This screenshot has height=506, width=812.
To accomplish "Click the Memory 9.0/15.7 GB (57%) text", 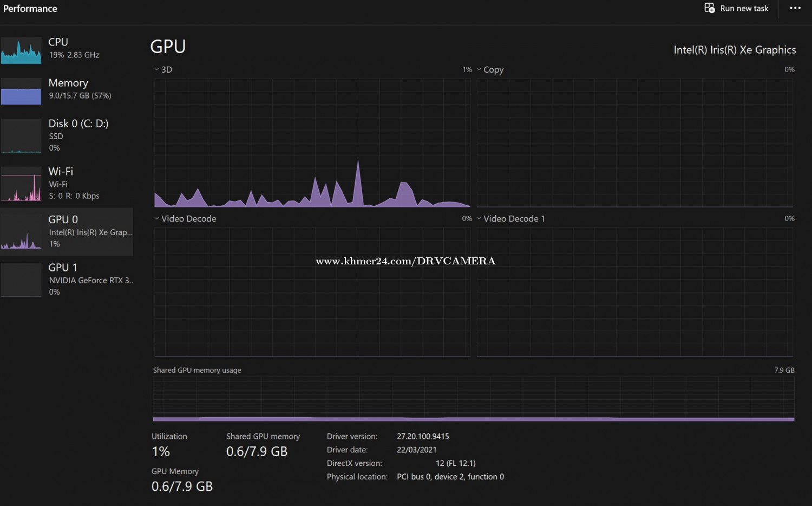I will tap(80, 95).
